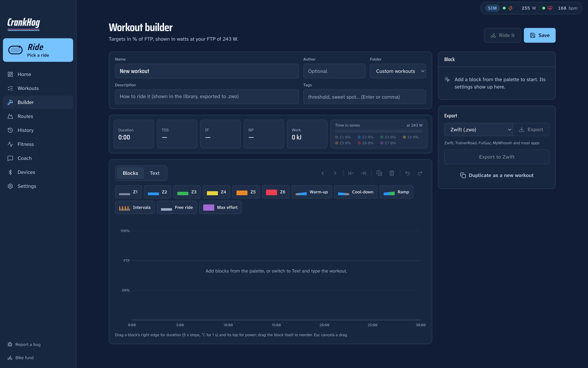This screenshot has height=368, width=588.
Task: Add an Intervals block
Action: pos(135,207)
